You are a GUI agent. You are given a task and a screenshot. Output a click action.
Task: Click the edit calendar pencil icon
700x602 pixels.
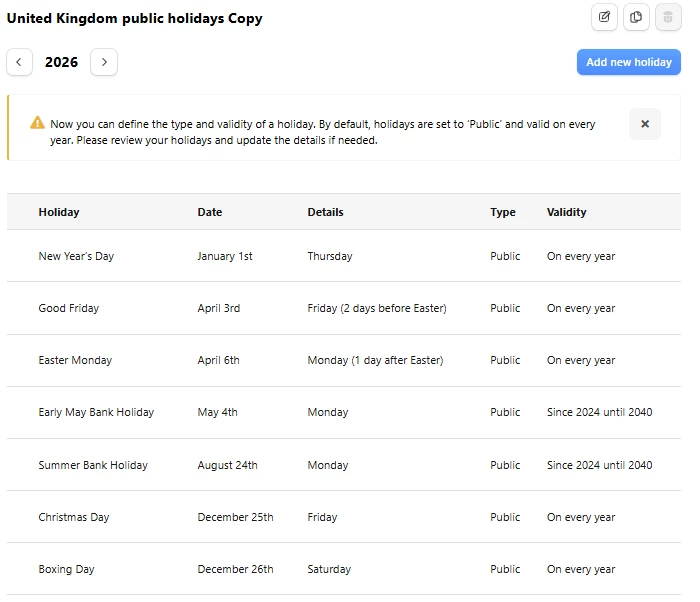[x=604, y=17]
